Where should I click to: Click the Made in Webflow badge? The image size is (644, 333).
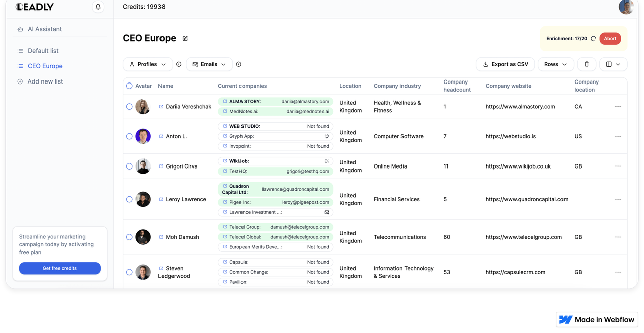click(x=597, y=320)
